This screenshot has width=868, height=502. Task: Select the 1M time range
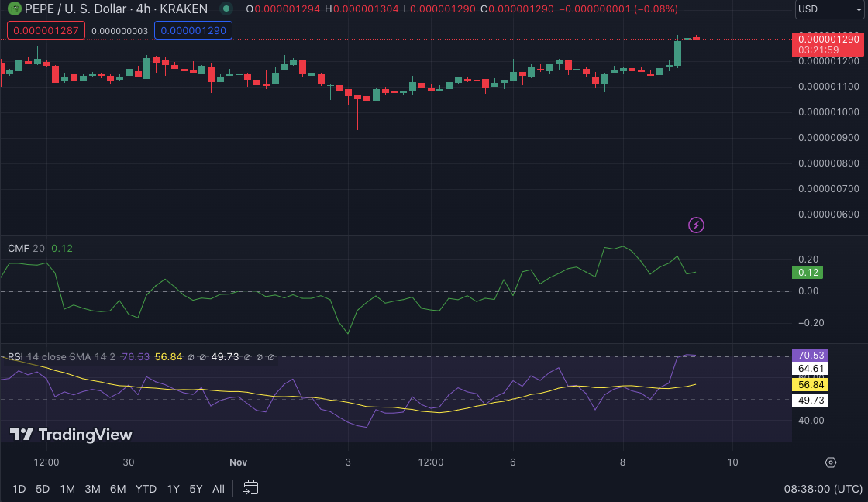[x=67, y=489]
